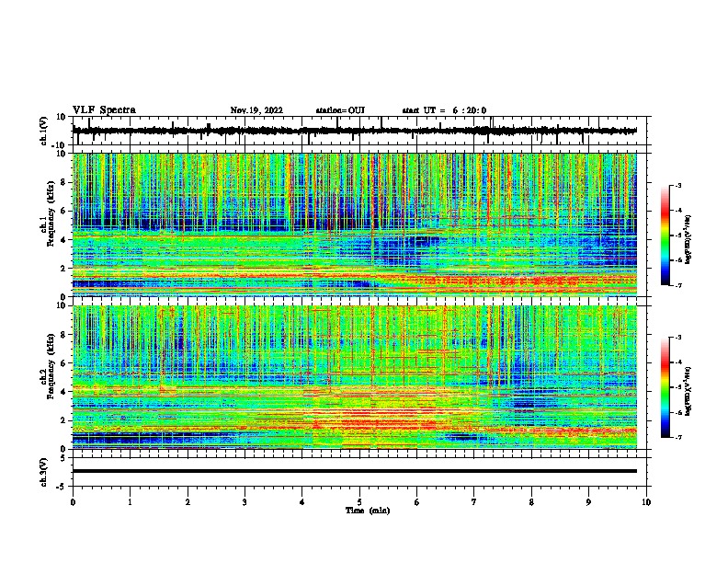This screenshot has width=728, height=563.
Task: Click the "8" tick on Time axis
Action: click(531, 502)
